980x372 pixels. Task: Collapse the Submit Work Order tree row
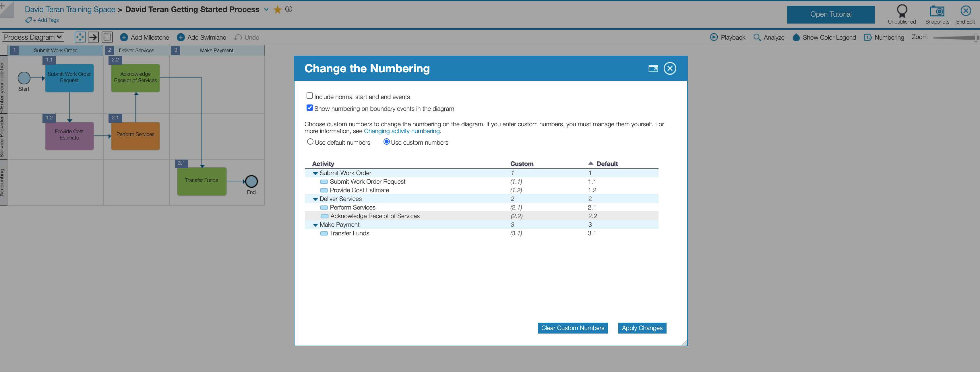click(315, 173)
